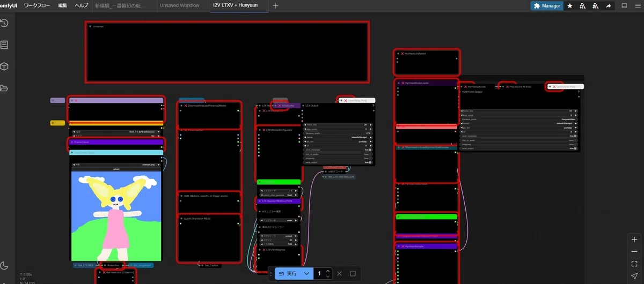Image resolution: width=644 pixels, height=284 pixels.
Task: Click the Set_Caption node
Action: pos(211,265)
